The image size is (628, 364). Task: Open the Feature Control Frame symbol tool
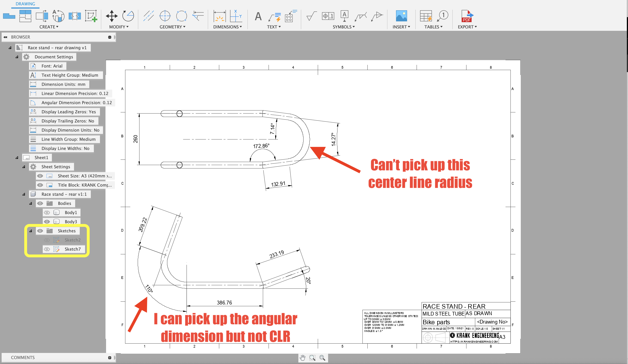[328, 16]
